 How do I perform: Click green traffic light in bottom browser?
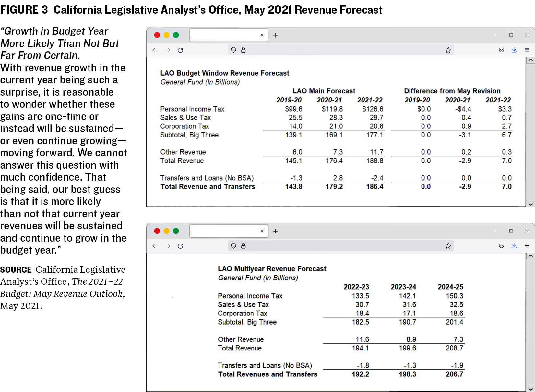pos(176,231)
